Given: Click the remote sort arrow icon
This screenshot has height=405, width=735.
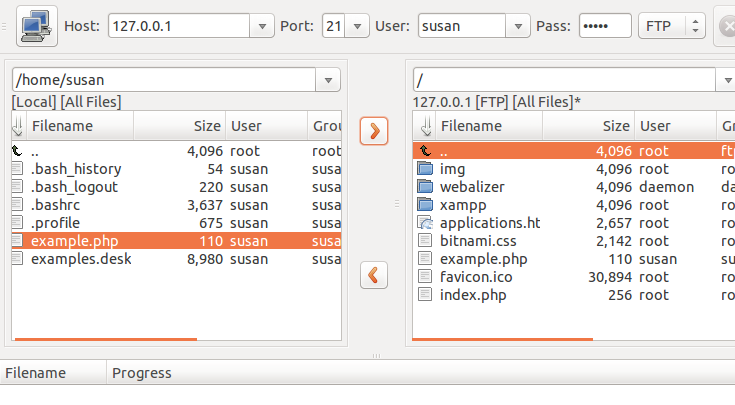Looking at the screenshot, I should coord(425,126).
